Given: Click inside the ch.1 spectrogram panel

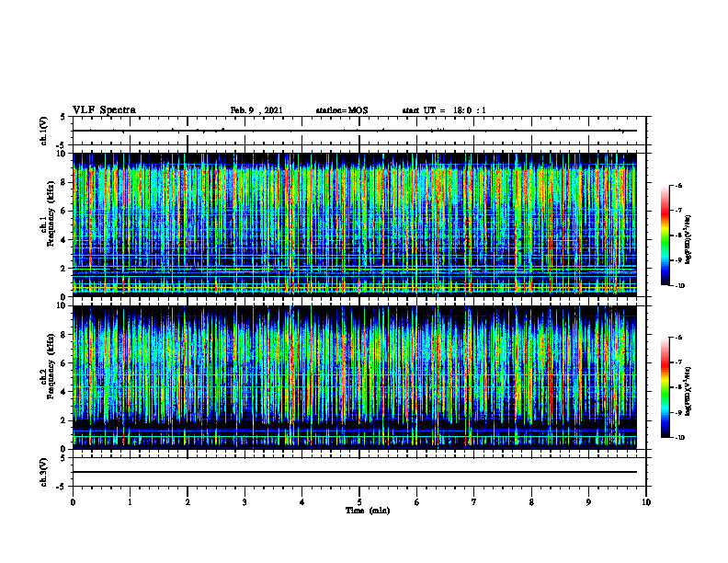Looking at the screenshot, I should [355, 224].
